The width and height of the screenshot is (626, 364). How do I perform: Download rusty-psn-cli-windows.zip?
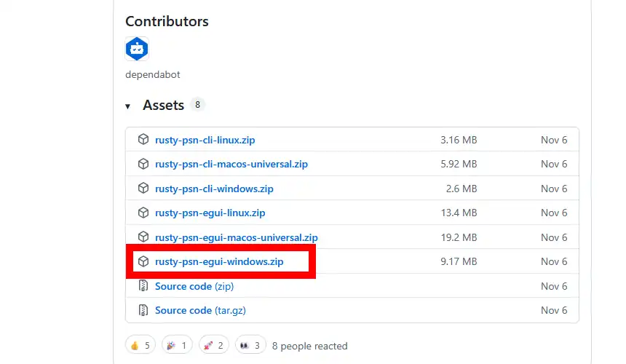213,189
